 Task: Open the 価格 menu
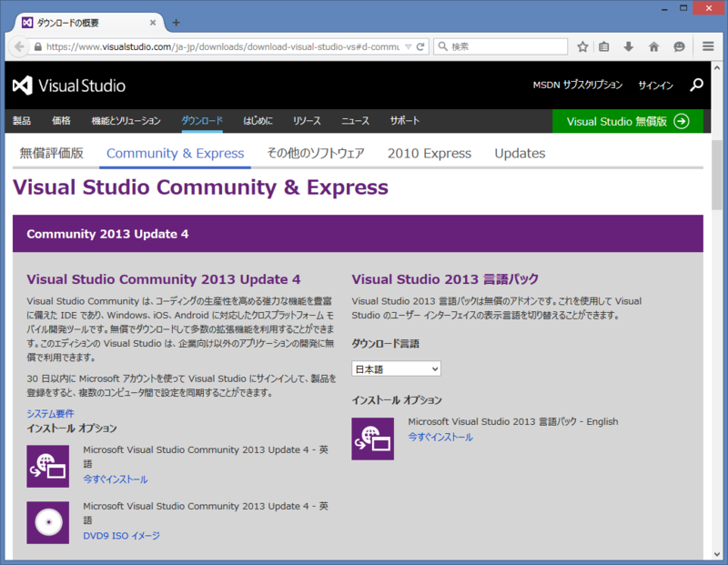(x=61, y=121)
